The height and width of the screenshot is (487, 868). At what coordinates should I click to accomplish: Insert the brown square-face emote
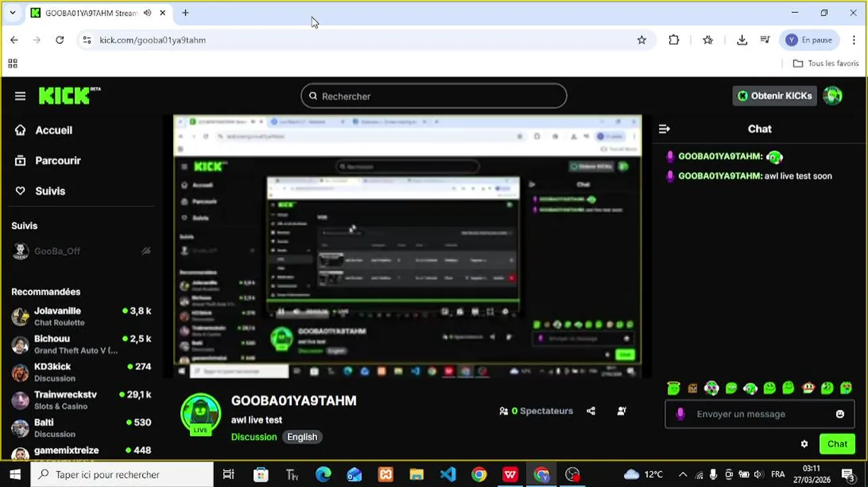click(x=692, y=388)
